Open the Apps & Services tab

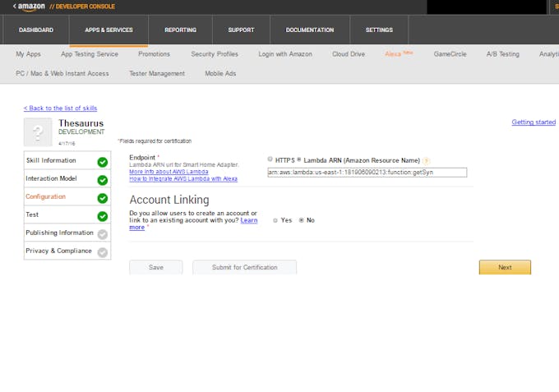pyautogui.click(x=109, y=30)
